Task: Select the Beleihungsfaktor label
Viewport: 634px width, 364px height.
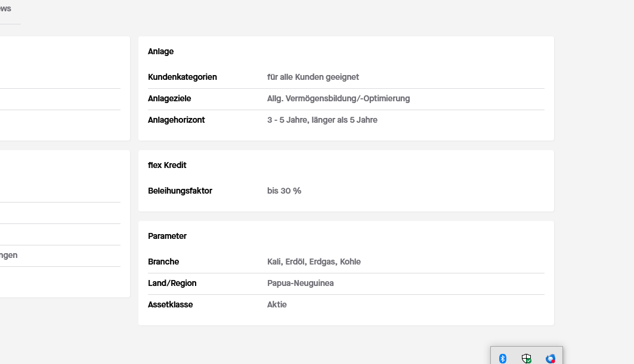Action: 180,191
